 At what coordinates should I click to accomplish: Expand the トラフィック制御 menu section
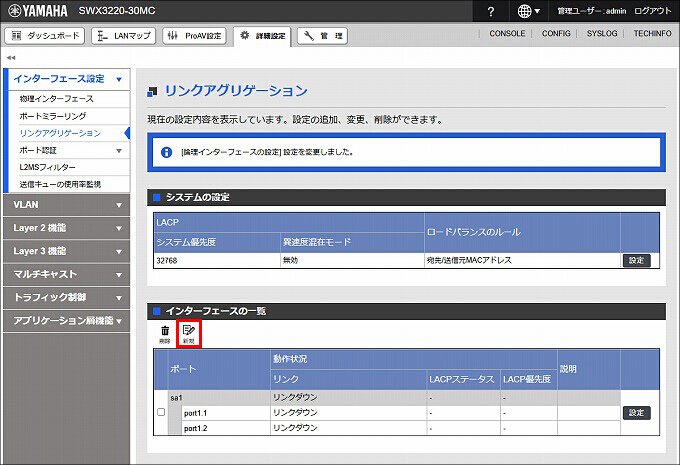coord(65,297)
